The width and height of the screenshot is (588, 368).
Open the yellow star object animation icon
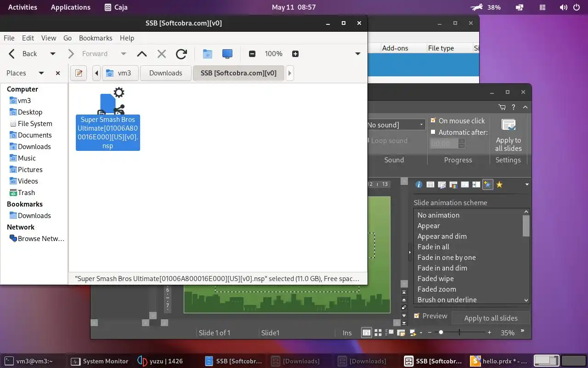(499, 184)
